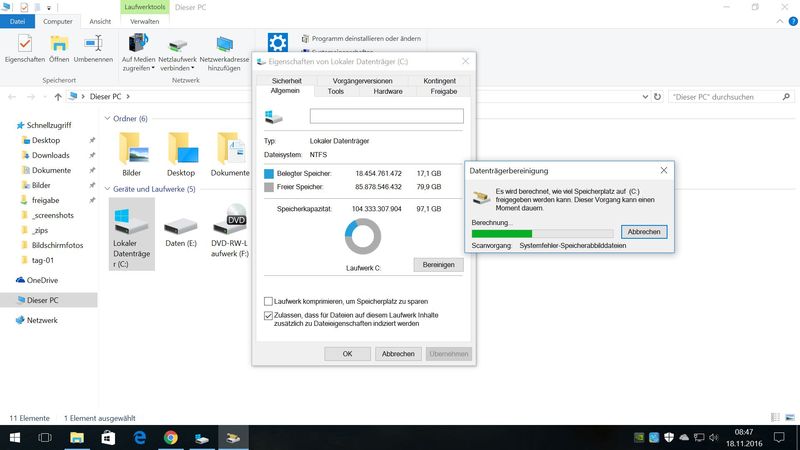800x450 pixels.
Task: Click Programm deinstallieren oder ändern
Action: pos(361,39)
